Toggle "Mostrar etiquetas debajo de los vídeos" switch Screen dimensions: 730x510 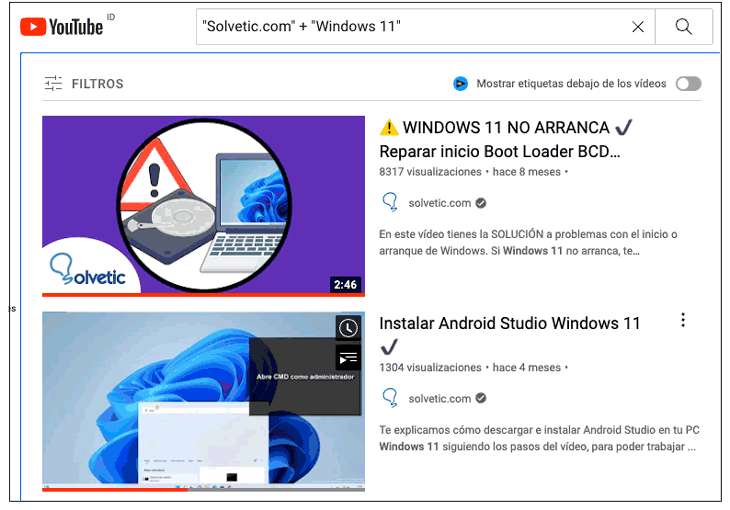pos(689,84)
